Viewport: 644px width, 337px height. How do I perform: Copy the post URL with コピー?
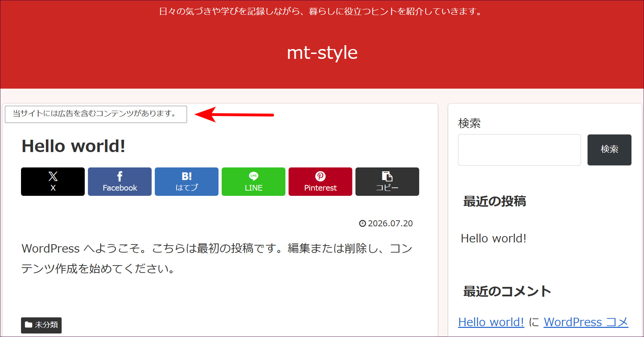click(x=387, y=181)
